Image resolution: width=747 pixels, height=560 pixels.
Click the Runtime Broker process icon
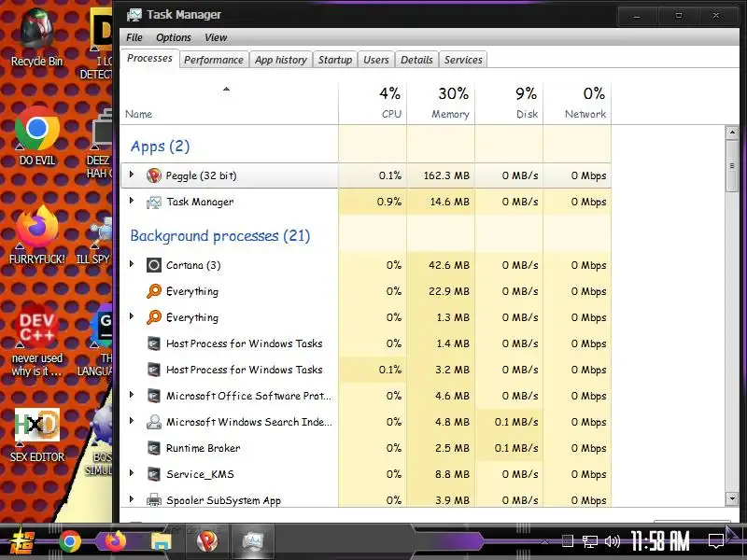pyautogui.click(x=154, y=448)
